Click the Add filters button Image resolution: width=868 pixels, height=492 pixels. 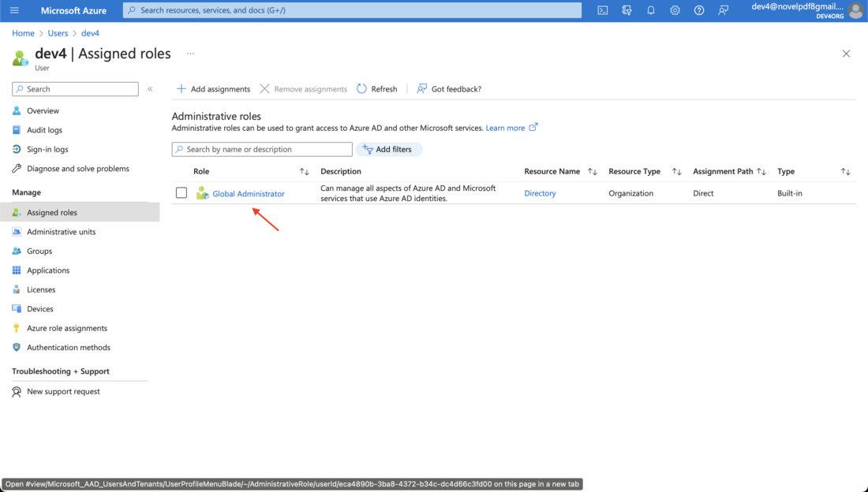[389, 150]
